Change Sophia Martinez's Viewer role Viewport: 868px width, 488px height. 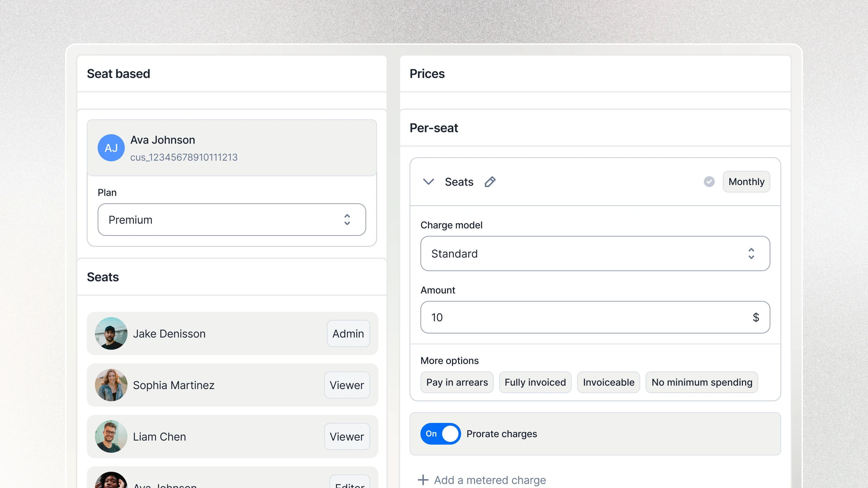[x=347, y=385]
